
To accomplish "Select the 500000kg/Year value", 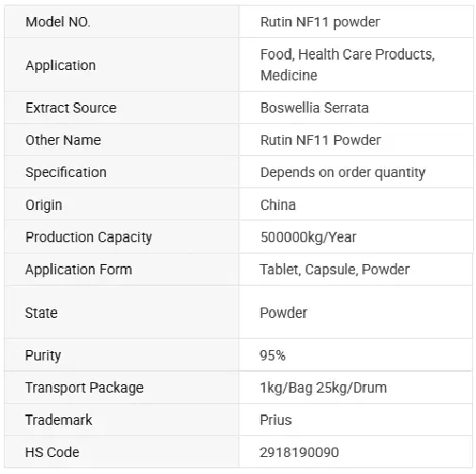I will pyautogui.click(x=309, y=237).
